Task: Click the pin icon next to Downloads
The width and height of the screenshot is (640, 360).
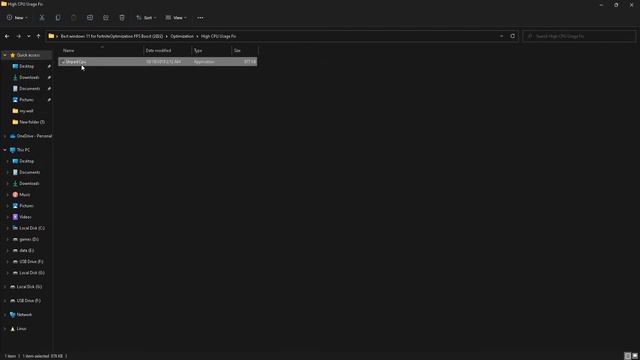Action: 49,77
